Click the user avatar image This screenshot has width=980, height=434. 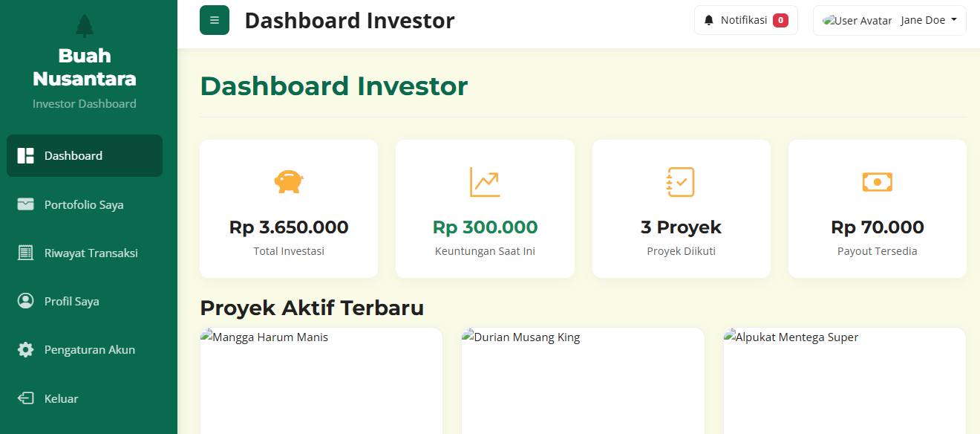tap(857, 21)
